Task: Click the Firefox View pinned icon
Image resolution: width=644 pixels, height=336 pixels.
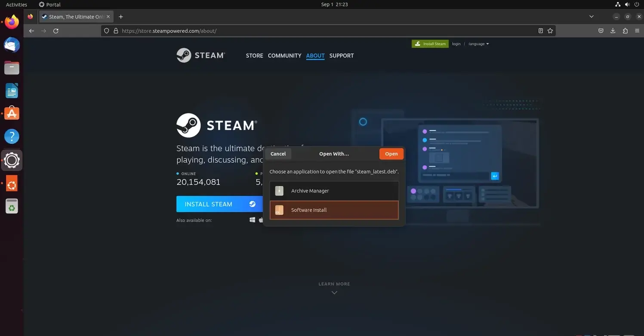Action: (x=30, y=17)
